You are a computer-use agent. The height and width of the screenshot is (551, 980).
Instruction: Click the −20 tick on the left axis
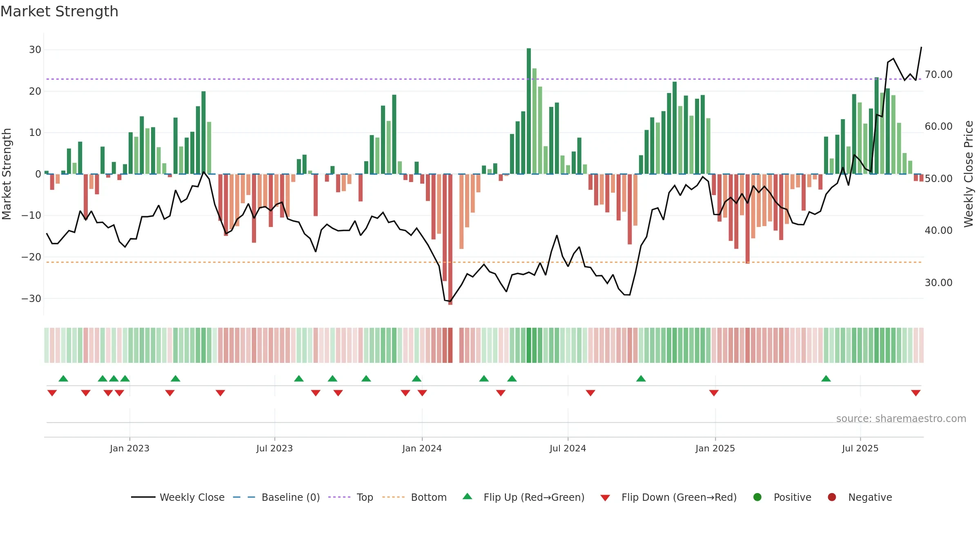pos(31,257)
